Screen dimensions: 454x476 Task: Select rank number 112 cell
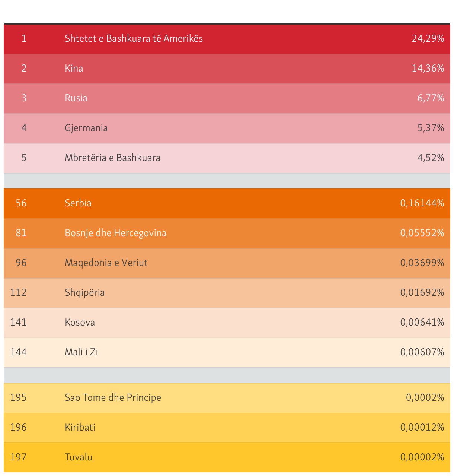tap(18, 292)
